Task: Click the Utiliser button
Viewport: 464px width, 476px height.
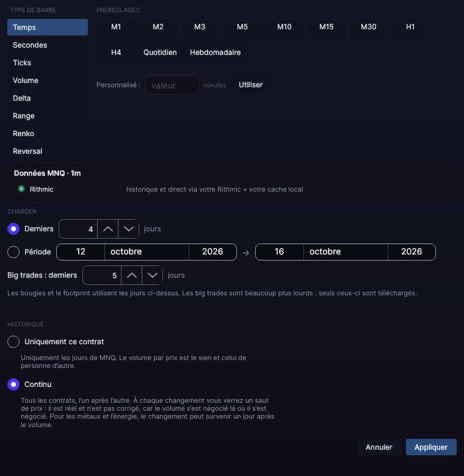Action: pos(250,85)
